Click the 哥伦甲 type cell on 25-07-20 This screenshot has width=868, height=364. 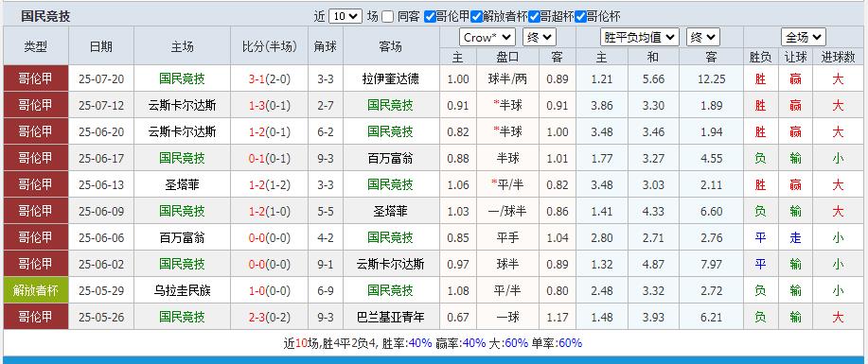tap(36, 78)
